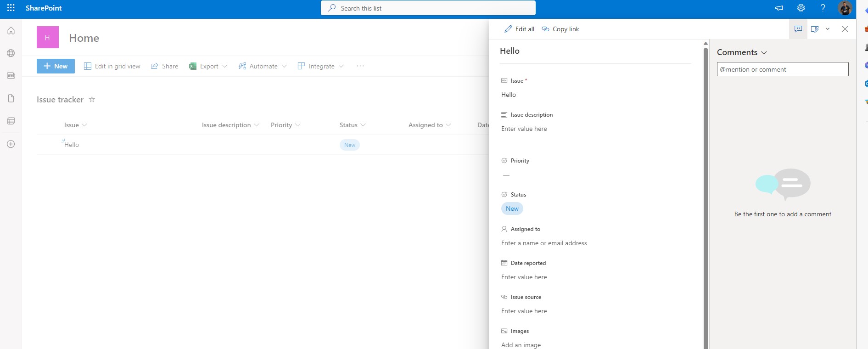868x349 pixels.
Task: Open the Integrate menu
Action: [321, 66]
